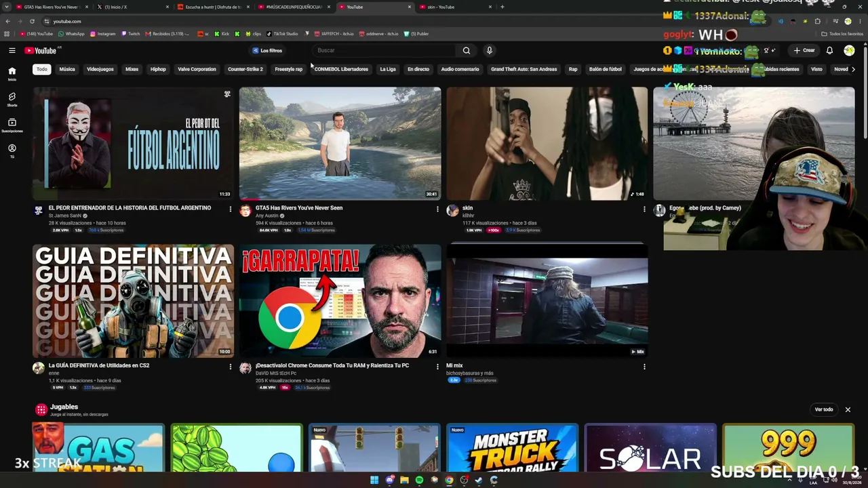Open options menu for GTA5 Has Rivers video

[437, 209]
